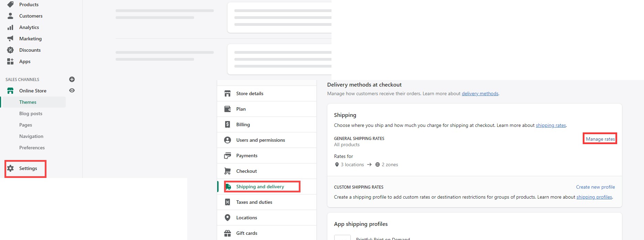Click the Manage rates link
The image size is (644, 240).
(x=600, y=139)
